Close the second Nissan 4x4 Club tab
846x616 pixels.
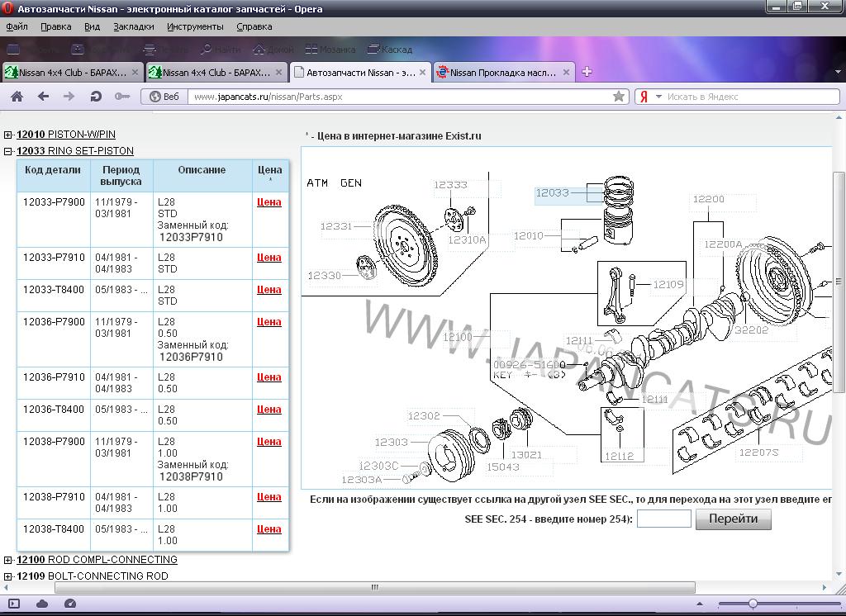[279, 72]
